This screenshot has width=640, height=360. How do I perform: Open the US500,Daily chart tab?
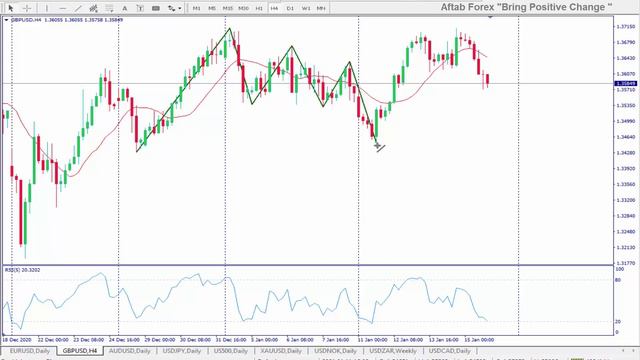click(231, 351)
